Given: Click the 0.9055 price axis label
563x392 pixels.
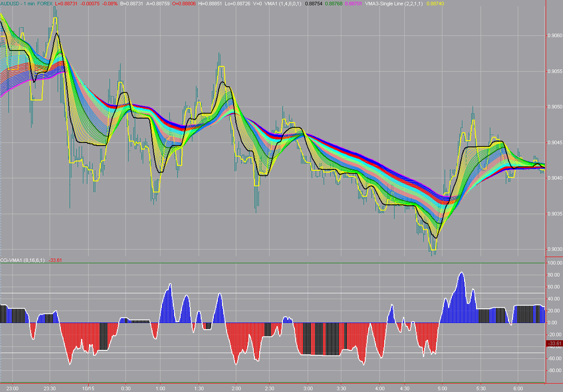Looking at the screenshot, I should 555,71.
